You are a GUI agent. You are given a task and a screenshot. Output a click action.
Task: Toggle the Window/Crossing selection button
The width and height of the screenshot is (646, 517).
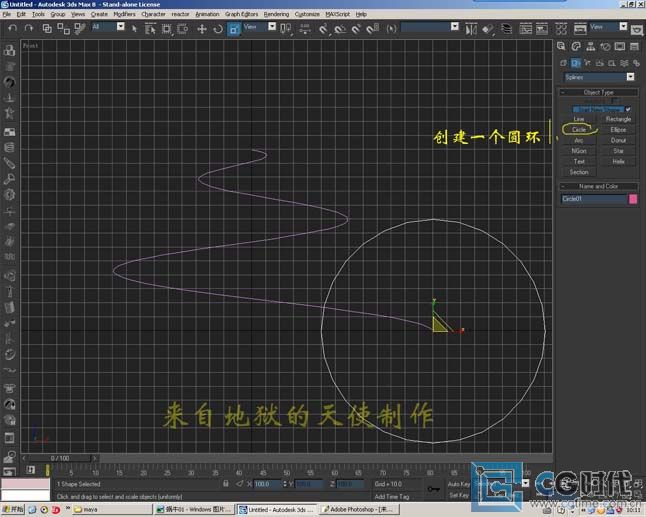click(183, 29)
